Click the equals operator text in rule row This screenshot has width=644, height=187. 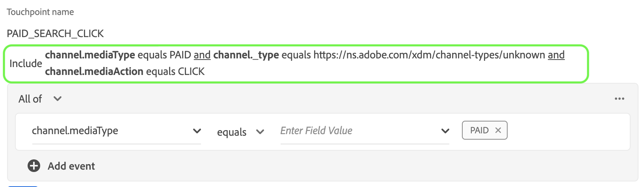232,132
